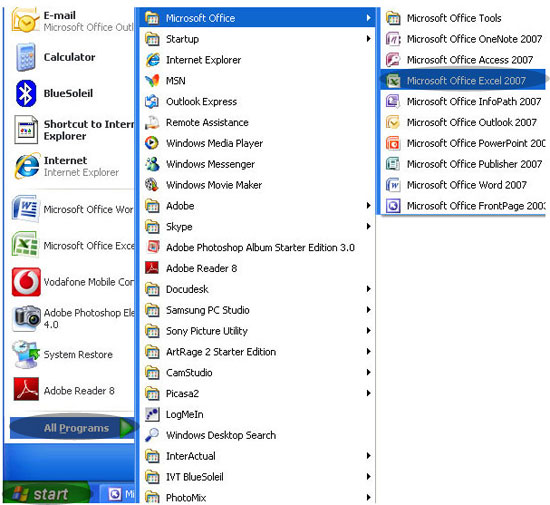The width and height of the screenshot is (550, 505).
Task: Click the Vodafone Mobile Connect icon
Action: 26,282
